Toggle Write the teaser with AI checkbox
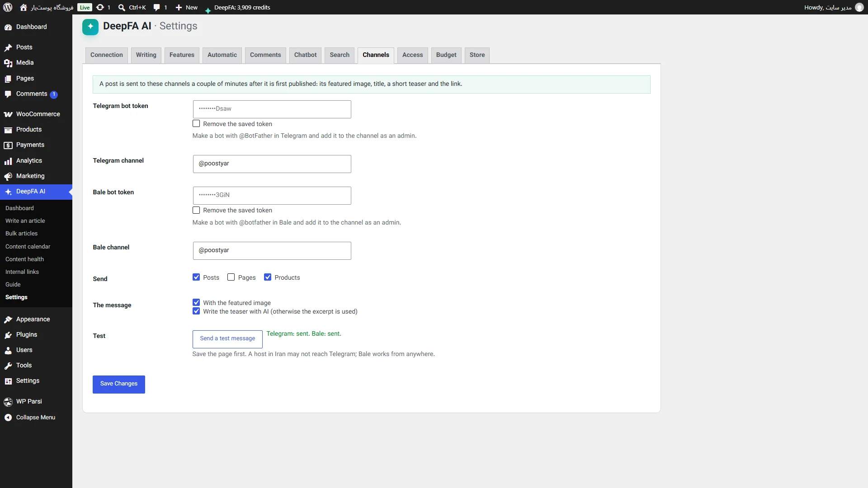868x488 pixels. pos(196,311)
